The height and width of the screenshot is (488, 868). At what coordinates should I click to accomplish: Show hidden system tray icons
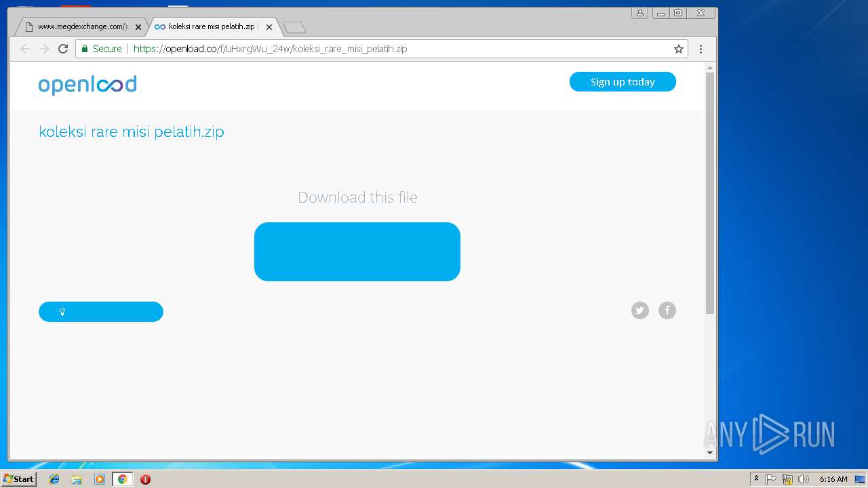pos(757,479)
